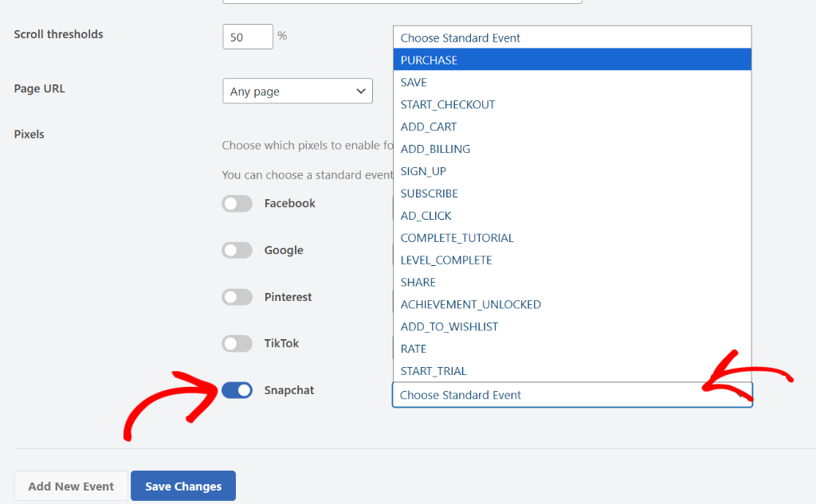Select the AD_CLICK event
This screenshot has width=816, height=504.
[426, 216]
